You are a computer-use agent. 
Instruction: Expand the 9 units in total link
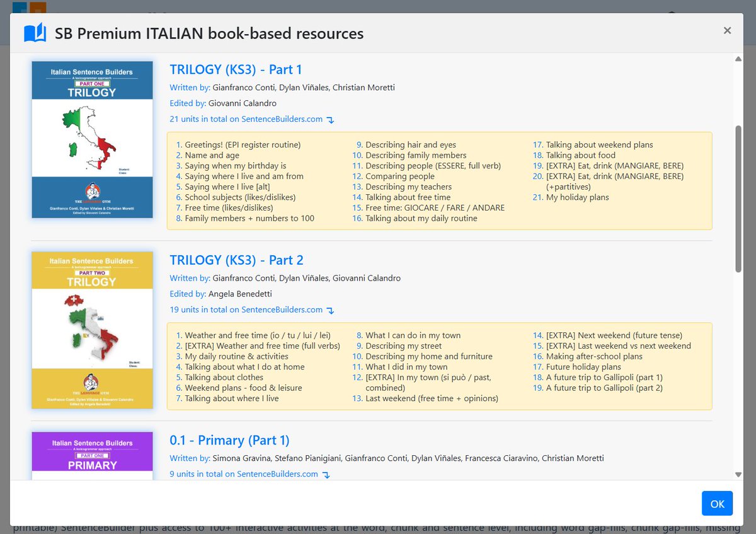(x=250, y=474)
